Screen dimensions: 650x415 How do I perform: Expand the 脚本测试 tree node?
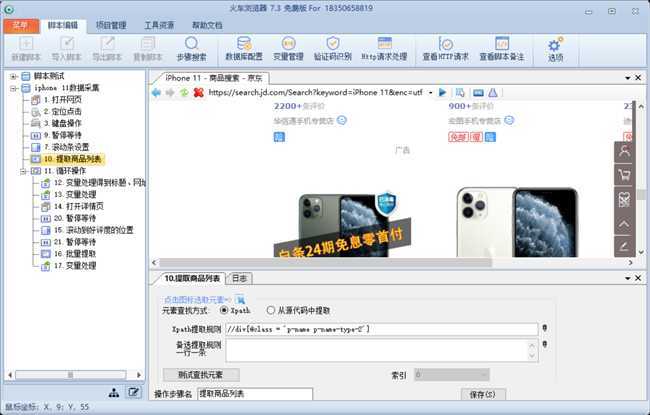[x=13, y=76]
